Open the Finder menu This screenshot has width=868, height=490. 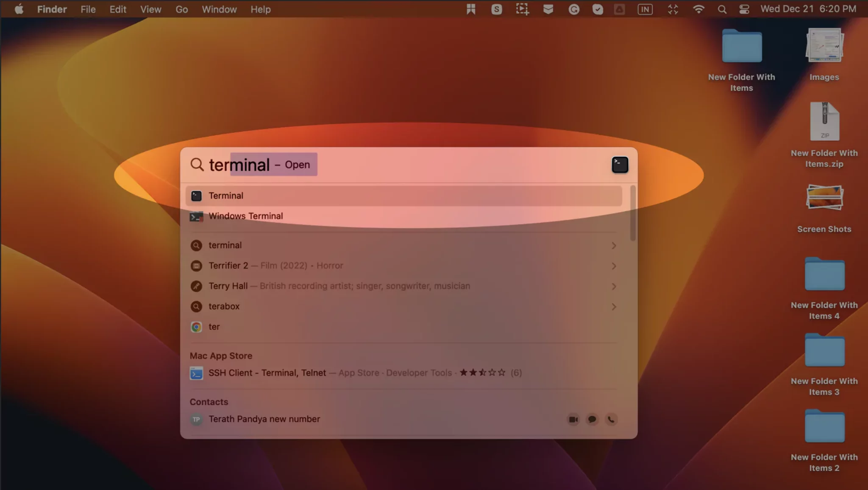tap(52, 9)
